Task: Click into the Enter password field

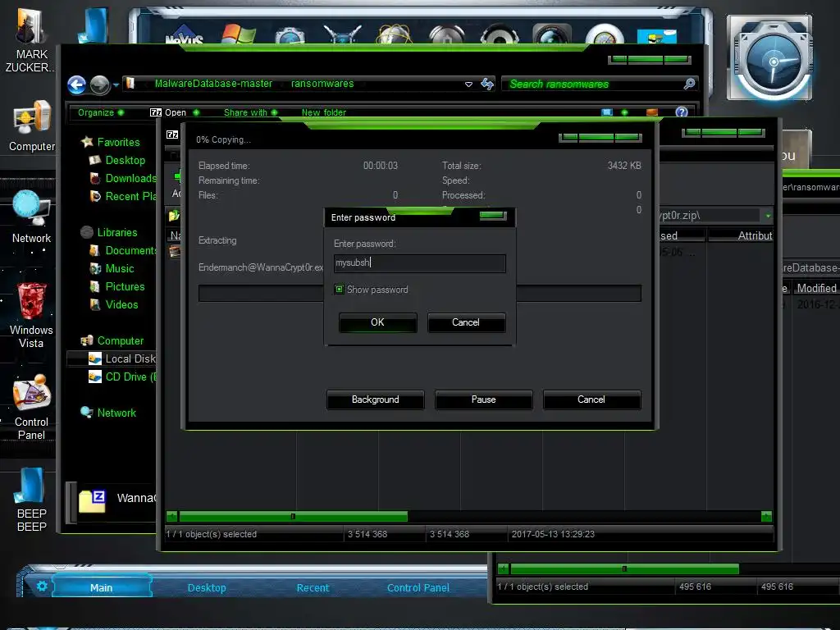Action: tap(419, 263)
